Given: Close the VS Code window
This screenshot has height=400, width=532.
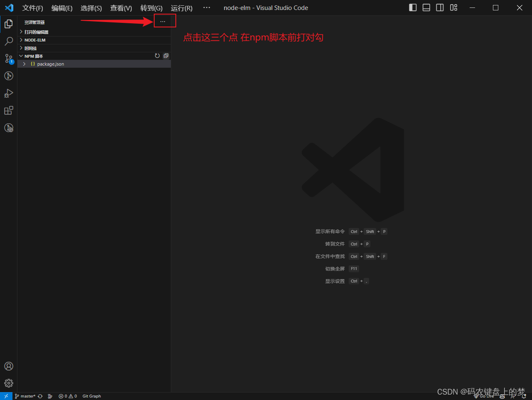Looking at the screenshot, I should pos(520,7).
